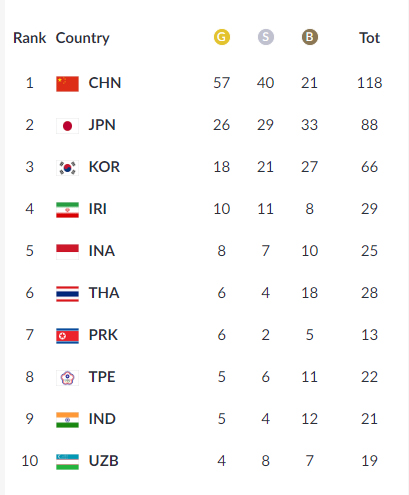Click the Thailand flag icon
The image size is (409, 495).
[67, 294]
